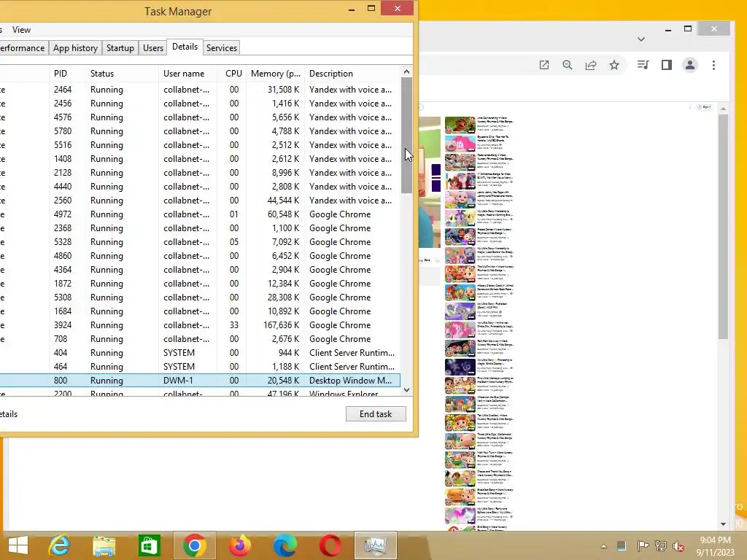The height and width of the screenshot is (560, 747).
Task: Sort by the User name column header
Action: [187, 74]
